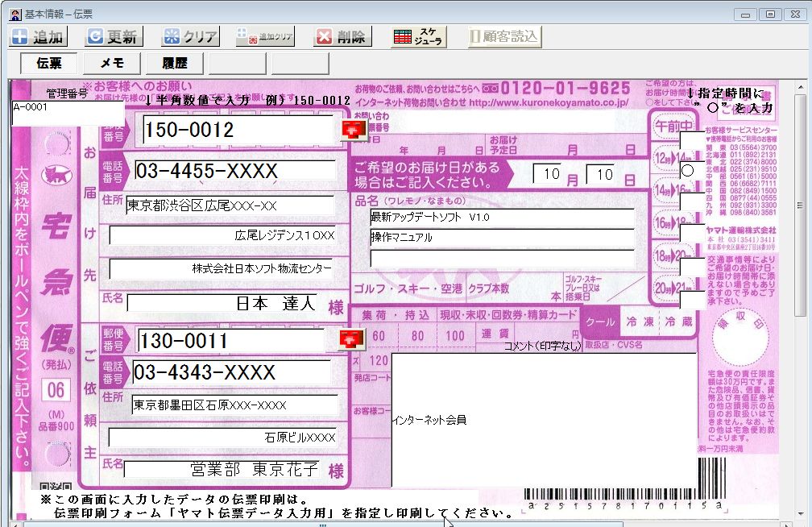The width and height of the screenshot is (812, 527).
Task: Click the 追加 (add) toolbar button
Action: tap(37, 37)
